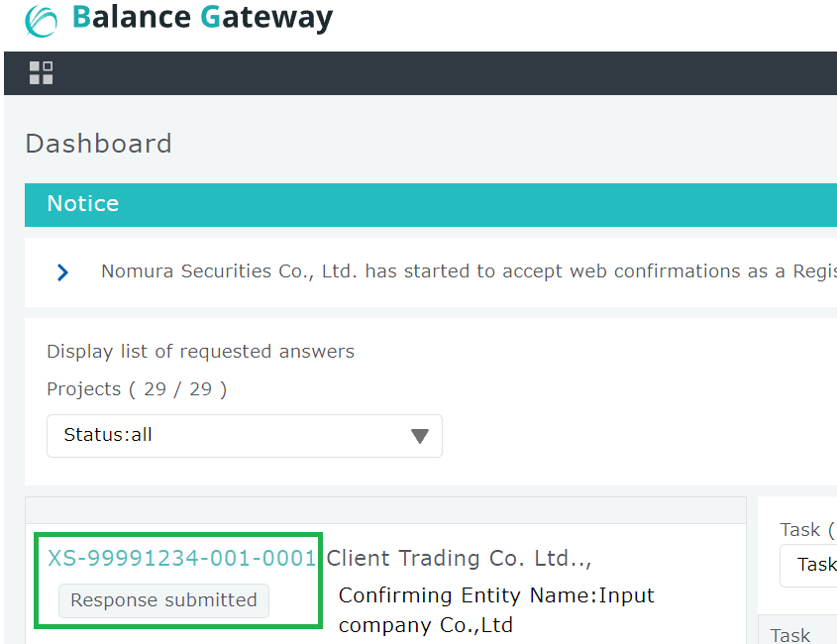Open project XS-99991234-001-0001 link
The width and height of the screenshot is (837, 644).
181,558
